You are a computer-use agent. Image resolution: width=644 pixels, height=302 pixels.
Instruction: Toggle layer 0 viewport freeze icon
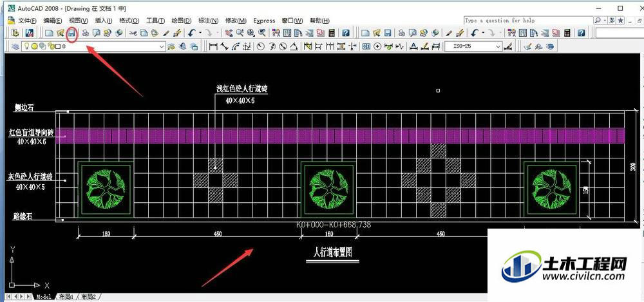click(43, 46)
